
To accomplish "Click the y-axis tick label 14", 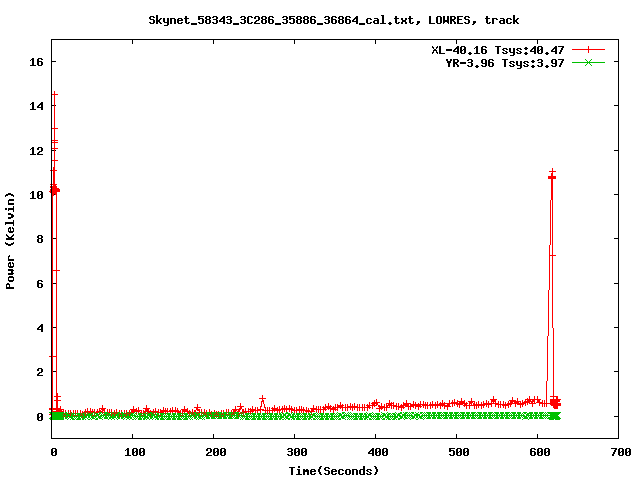I will click(36, 106).
